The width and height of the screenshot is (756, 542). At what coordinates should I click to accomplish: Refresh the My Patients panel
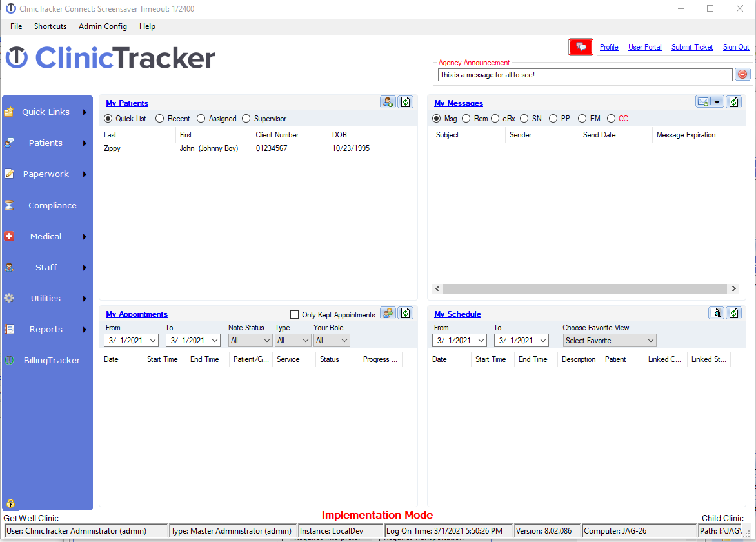pos(406,102)
